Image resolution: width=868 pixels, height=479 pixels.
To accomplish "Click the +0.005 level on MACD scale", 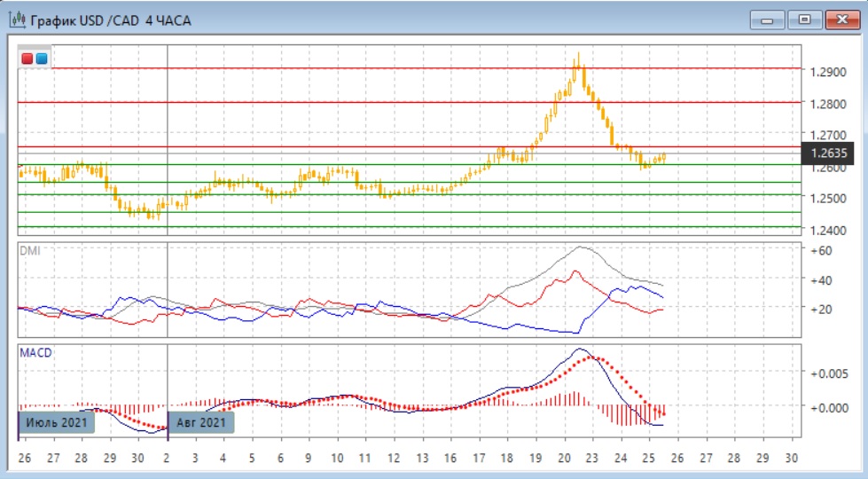I will coord(827,373).
